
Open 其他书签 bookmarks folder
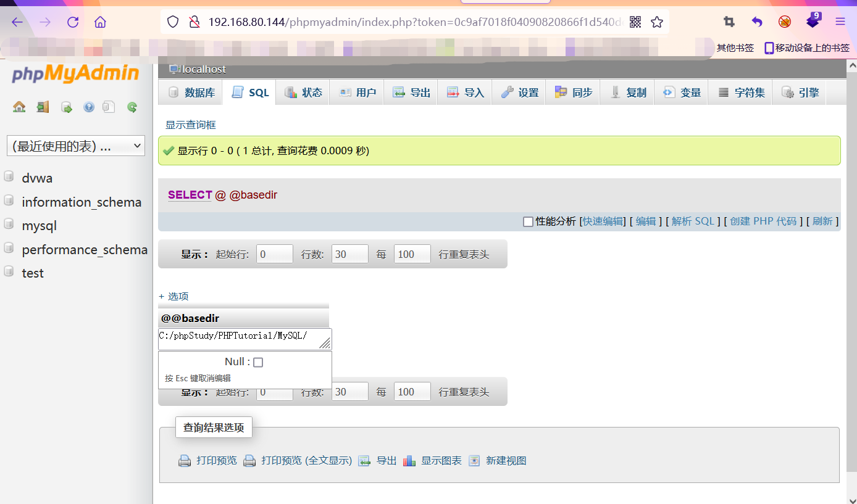coord(735,48)
